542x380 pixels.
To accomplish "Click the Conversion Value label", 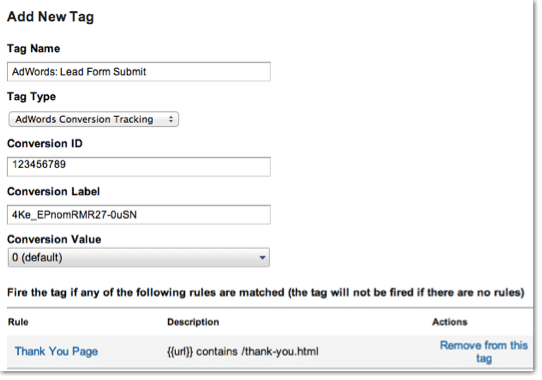I will (54, 239).
